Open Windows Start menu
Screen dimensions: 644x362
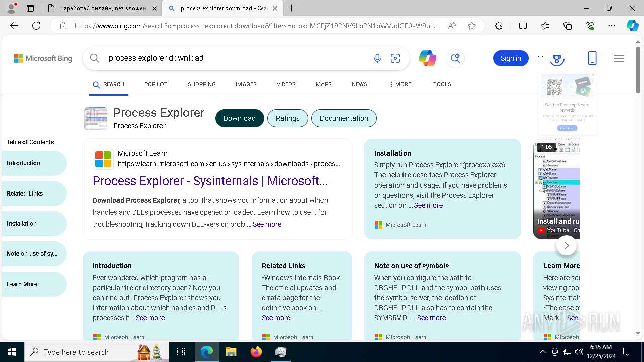tap(12, 352)
